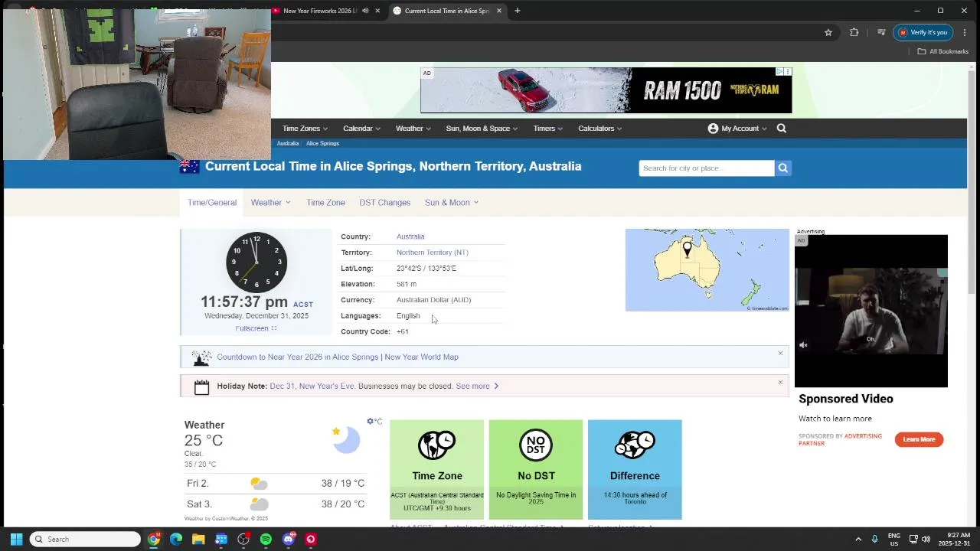The height and width of the screenshot is (551, 980).
Task: Open Chrome's three-dot menu
Action: [x=965, y=32]
